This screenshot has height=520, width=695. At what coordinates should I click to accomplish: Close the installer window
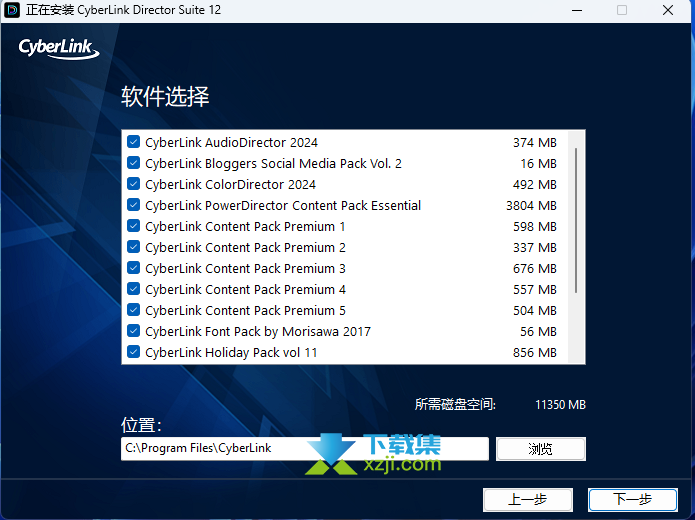[668, 10]
